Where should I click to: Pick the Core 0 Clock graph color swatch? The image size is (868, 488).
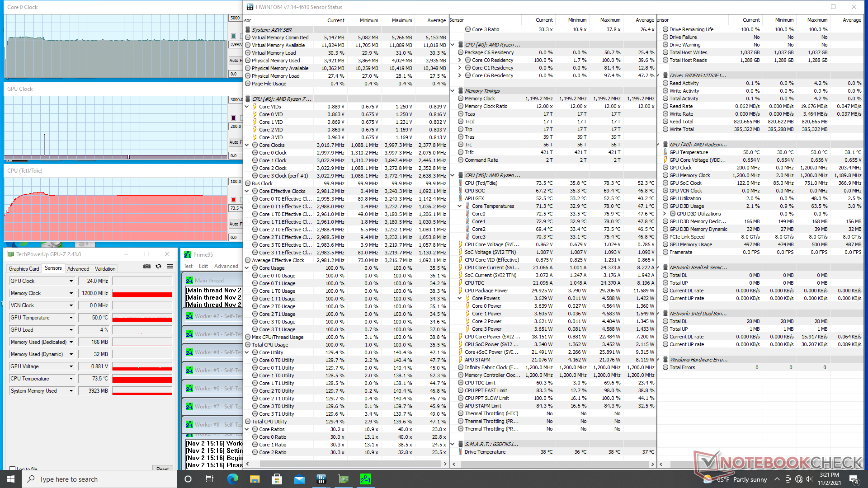[x=233, y=36]
